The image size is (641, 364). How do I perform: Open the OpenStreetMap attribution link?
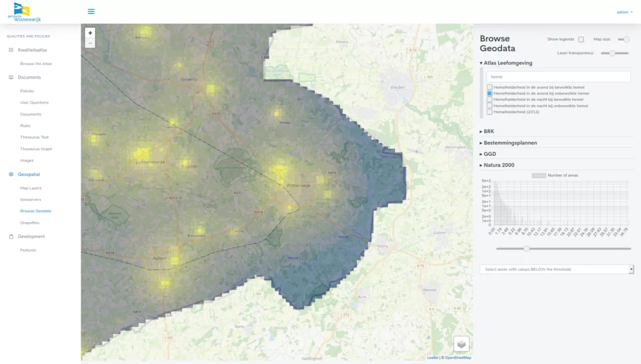[458, 358]
